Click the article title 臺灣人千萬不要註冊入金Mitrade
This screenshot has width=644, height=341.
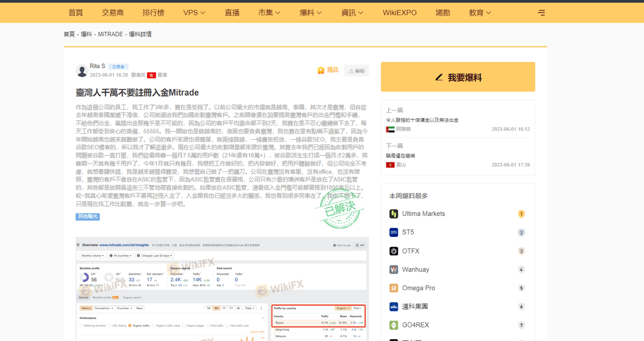(137, 93)
